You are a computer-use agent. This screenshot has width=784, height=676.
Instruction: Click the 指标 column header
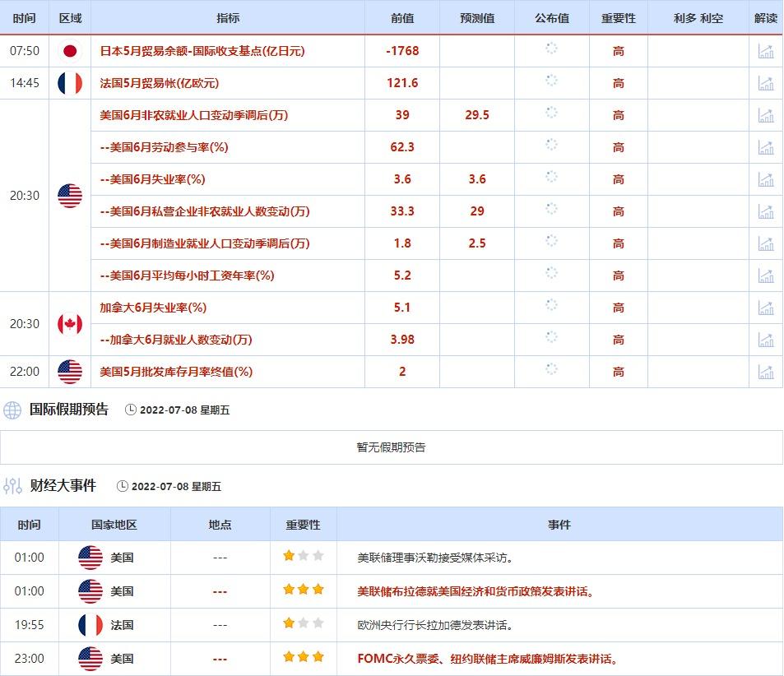point(228,18)
